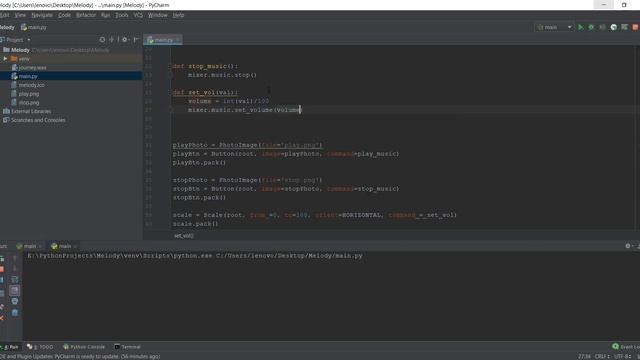The width and height of the screenshot is (640, 360).
Task: Click the locate file icon in Project panel
Action: (x=102, y=40)
